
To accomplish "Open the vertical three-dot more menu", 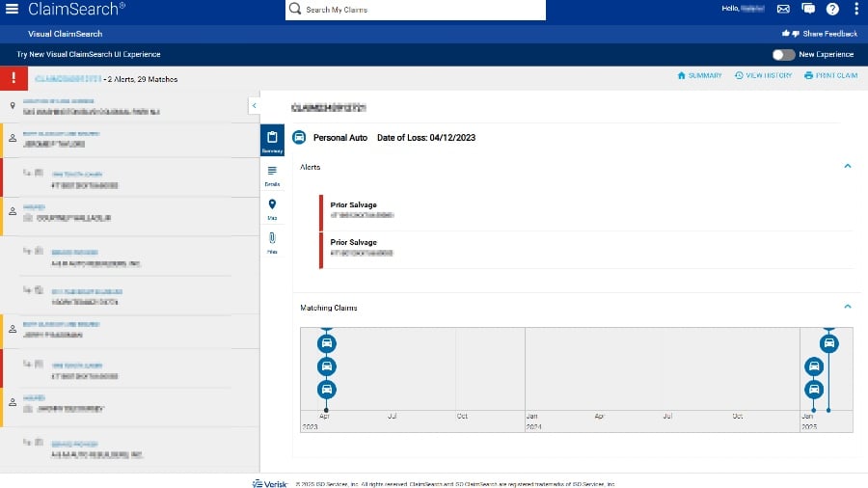I will pos(855,9).
